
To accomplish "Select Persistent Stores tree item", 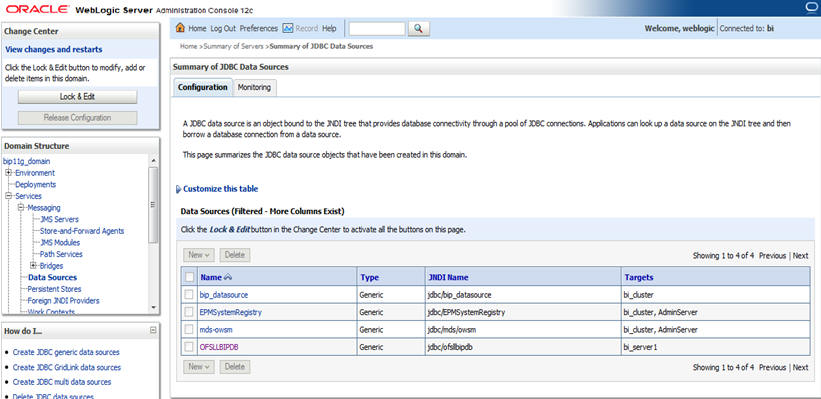I will [x=54, y=289].
